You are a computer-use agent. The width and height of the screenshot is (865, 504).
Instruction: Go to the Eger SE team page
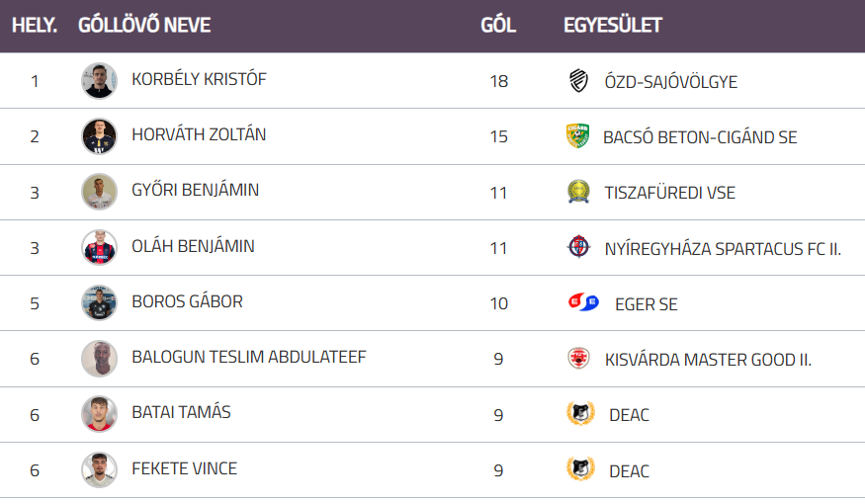pos(647,304)
